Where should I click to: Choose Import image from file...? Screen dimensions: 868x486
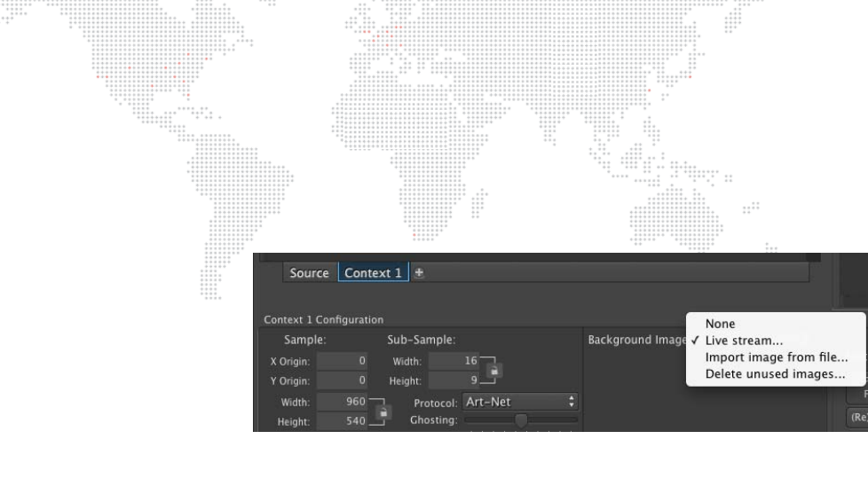[x=776, y=357]
